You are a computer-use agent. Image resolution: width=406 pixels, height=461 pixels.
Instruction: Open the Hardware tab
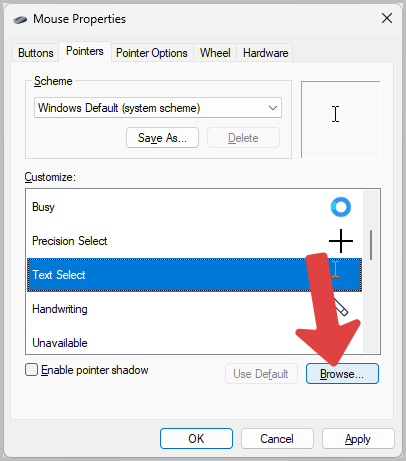pos(265,53)
